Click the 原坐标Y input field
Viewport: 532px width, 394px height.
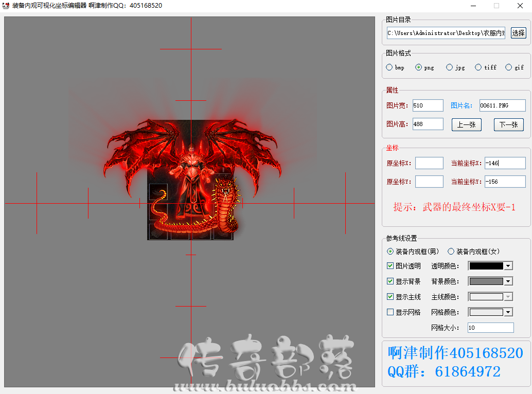429,182
